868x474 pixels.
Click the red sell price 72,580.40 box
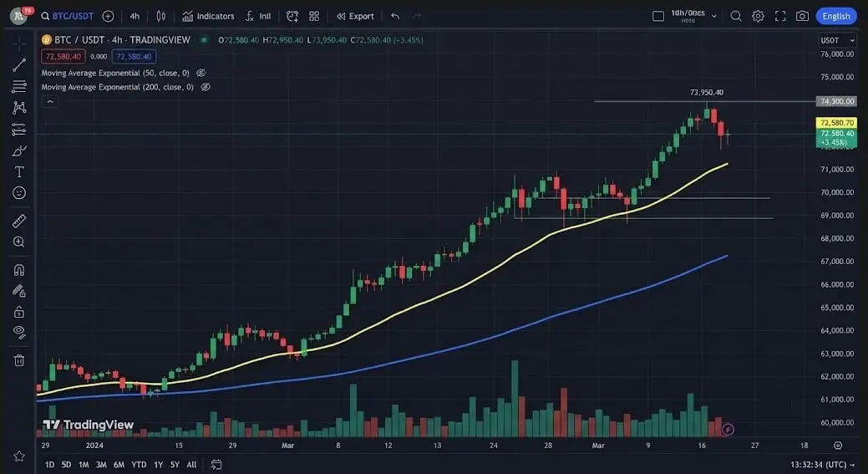click(x=63, y=57)
